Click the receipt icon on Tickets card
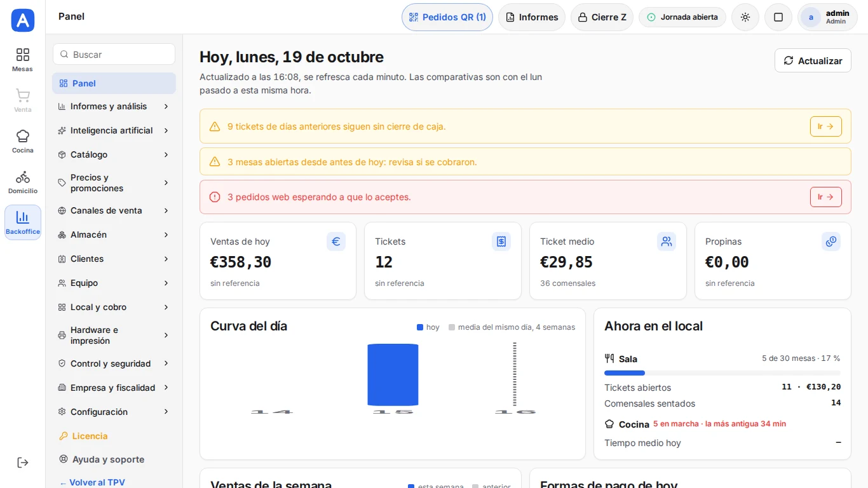Screen dimensions: 868x488 (501, 241)
